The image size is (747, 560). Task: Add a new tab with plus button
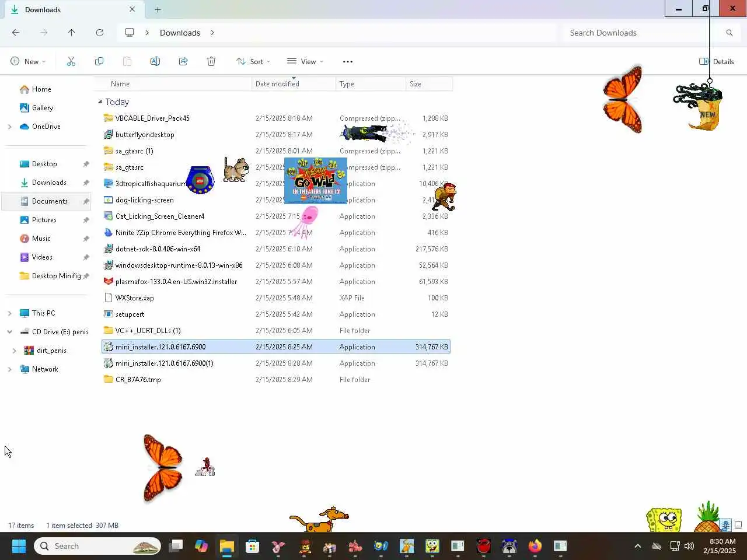pos(158,9)
